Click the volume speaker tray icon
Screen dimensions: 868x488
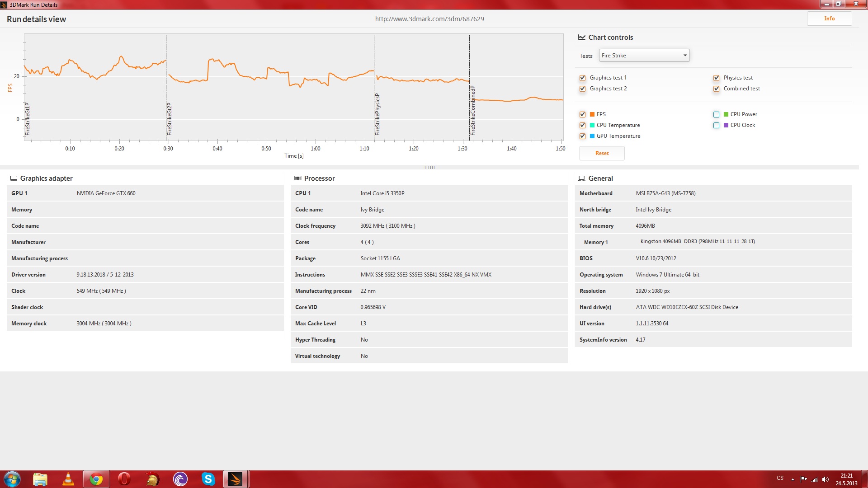[x=826, y=479]
